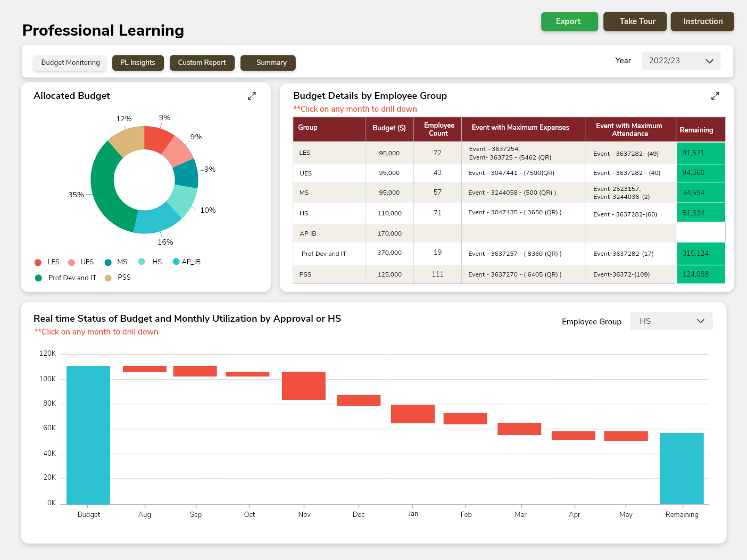Click remaining value 34,594

click(x=701, y=193)
